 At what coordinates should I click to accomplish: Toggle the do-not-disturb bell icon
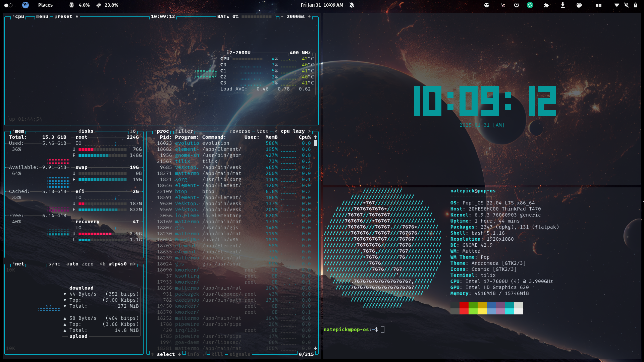352,5
